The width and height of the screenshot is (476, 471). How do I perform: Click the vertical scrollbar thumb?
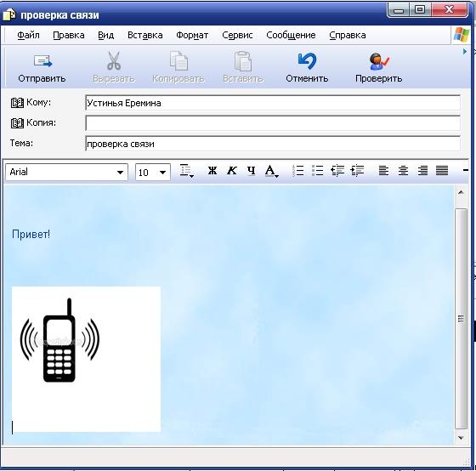pyautogui.click(x=461, y=319)
